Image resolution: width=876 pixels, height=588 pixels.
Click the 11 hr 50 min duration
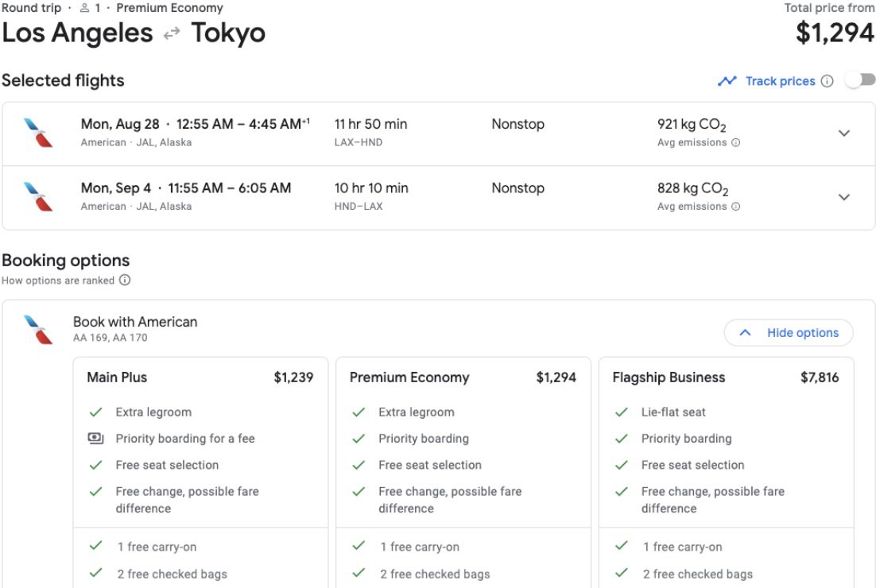[x=371, y=124]
